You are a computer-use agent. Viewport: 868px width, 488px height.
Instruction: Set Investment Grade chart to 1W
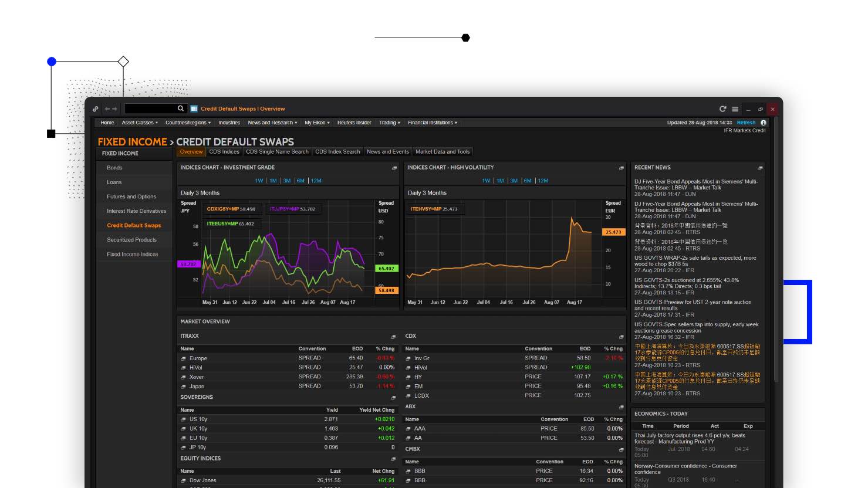coord(259,181)
